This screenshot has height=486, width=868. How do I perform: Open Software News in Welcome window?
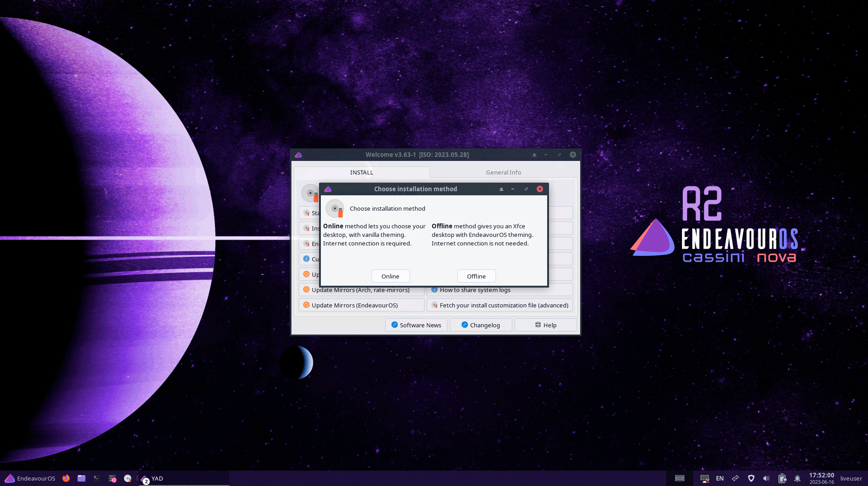coord(416,325)
